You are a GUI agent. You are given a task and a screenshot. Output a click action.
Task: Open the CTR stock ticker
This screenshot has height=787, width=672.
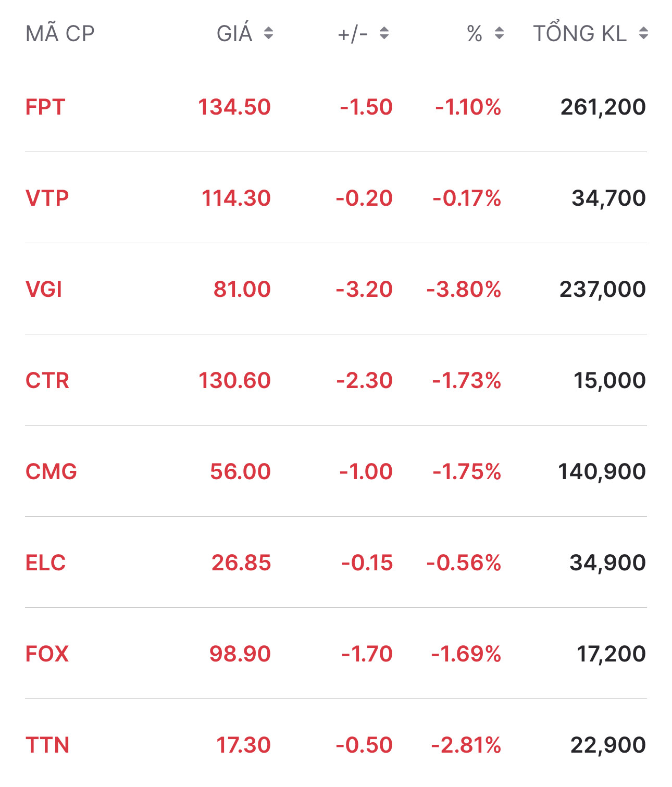[47, 381]
